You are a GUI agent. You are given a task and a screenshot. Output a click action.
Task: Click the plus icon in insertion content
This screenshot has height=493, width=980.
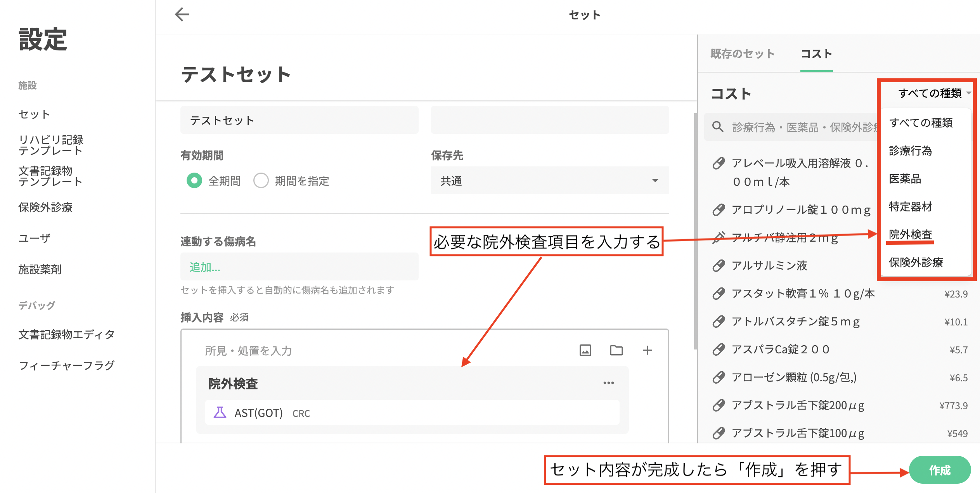pos(647,350)
